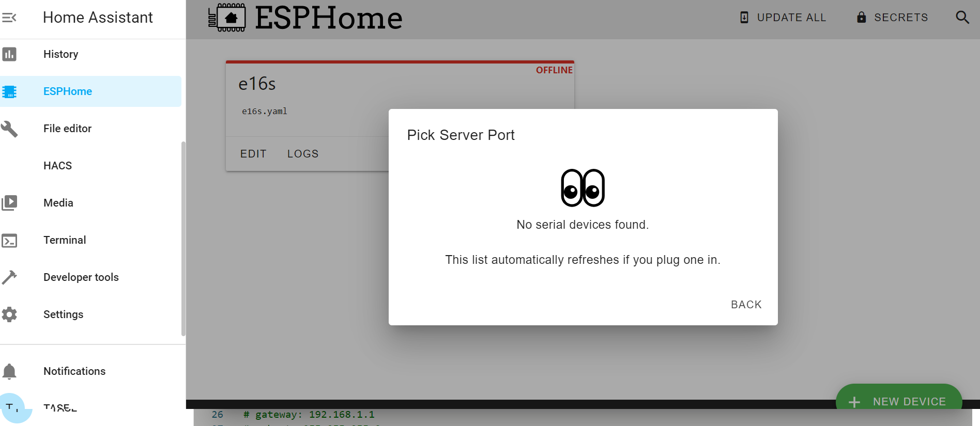Click the NEW DEVICE button

click(899, 401)
